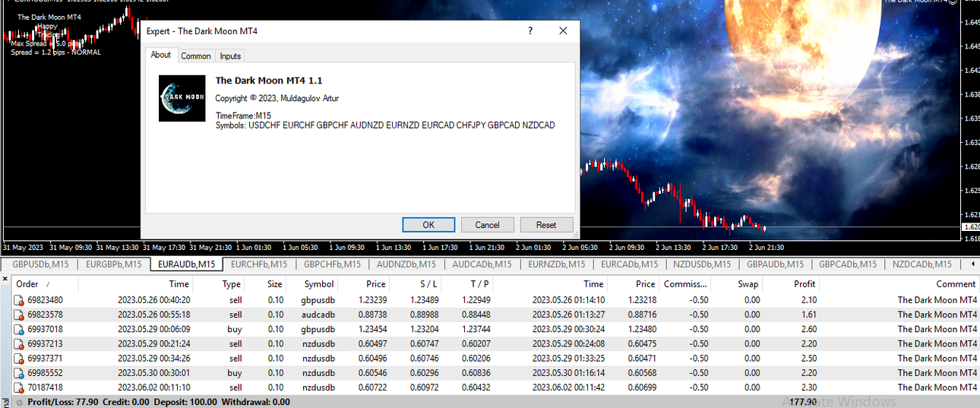The image size is (980, 408).
Task: Click the order icon for ticket 69985552
Action: (19, 373)
